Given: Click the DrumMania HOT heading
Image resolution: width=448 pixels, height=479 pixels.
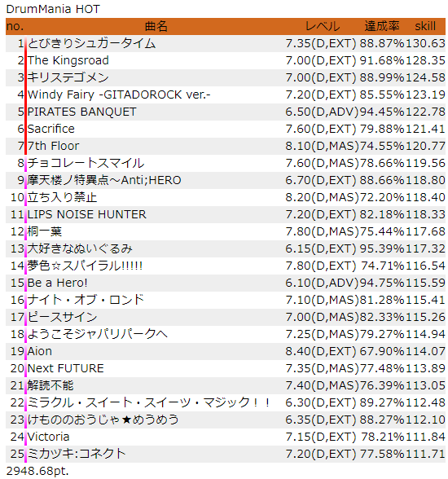Looking at the screenshot, I should coord(53,9).
